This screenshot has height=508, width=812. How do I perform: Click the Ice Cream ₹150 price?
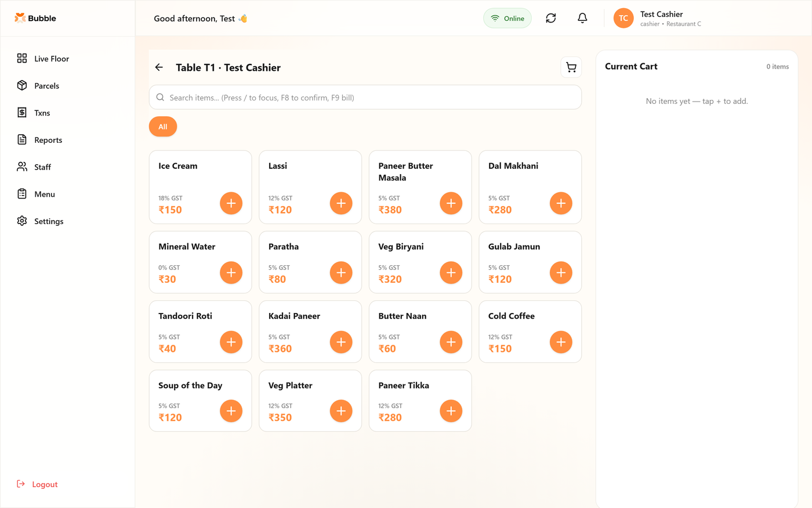pos(170,210)
